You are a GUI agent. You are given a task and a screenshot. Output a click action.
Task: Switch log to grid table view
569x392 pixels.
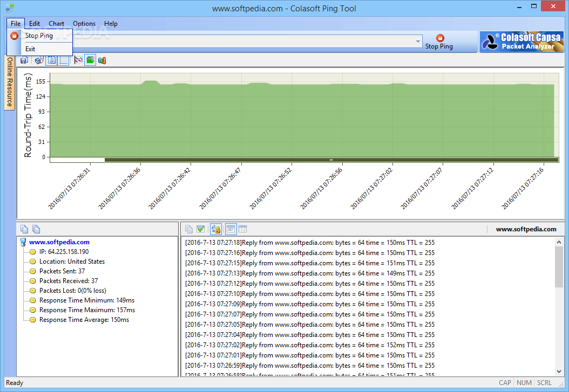[243, 229]
